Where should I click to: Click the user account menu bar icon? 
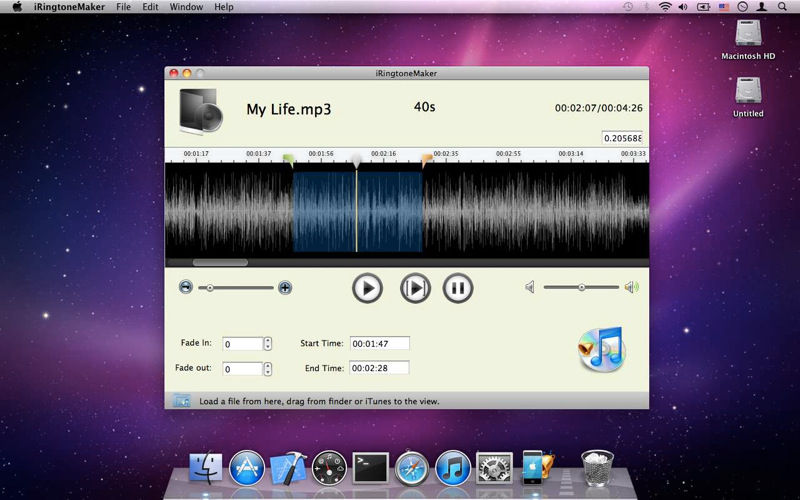tap(762, 7)
